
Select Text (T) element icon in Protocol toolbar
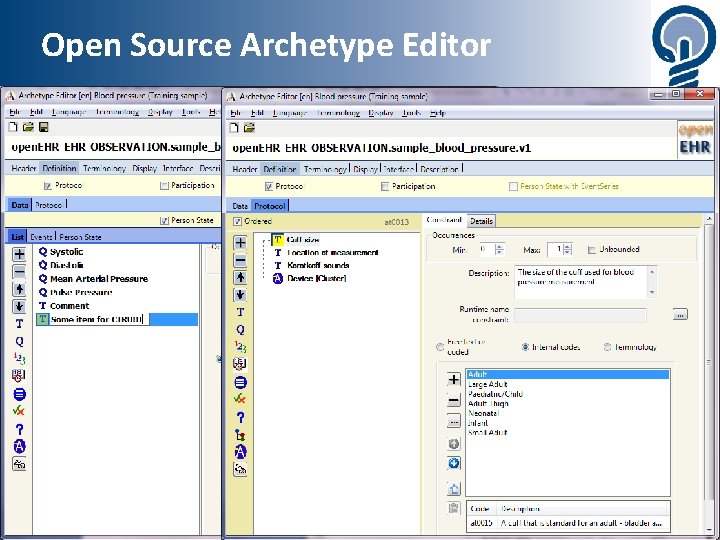(240, 312)
